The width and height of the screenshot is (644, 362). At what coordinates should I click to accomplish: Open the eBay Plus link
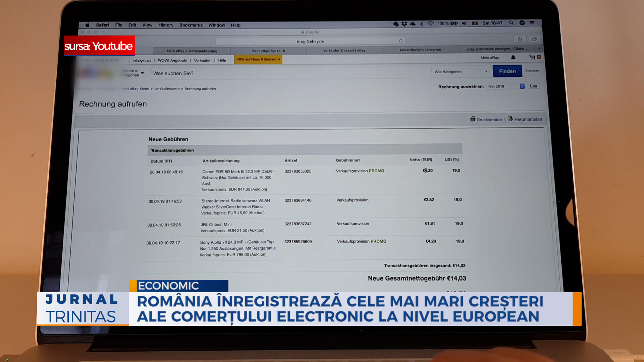tap(142, 60)
